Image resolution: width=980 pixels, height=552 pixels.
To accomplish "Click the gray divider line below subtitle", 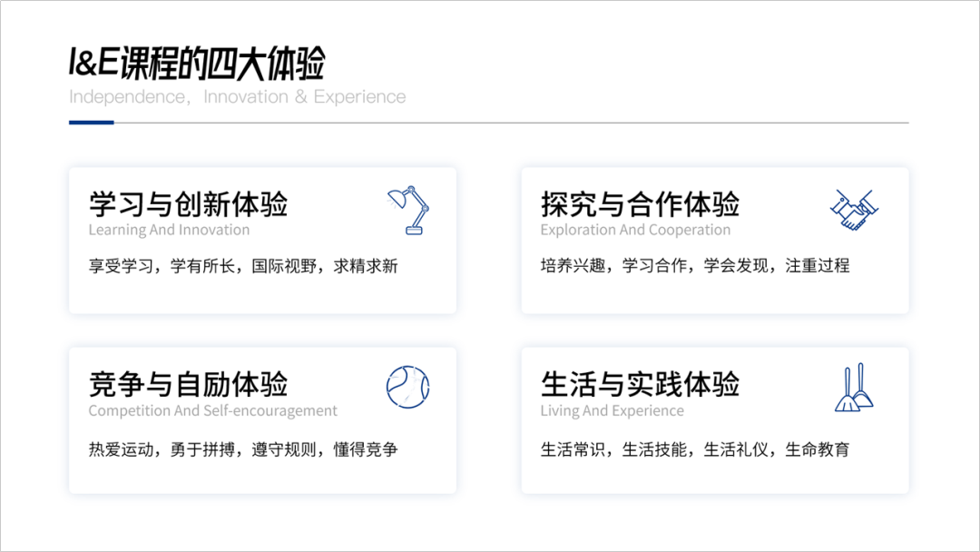I will point(511,123).
